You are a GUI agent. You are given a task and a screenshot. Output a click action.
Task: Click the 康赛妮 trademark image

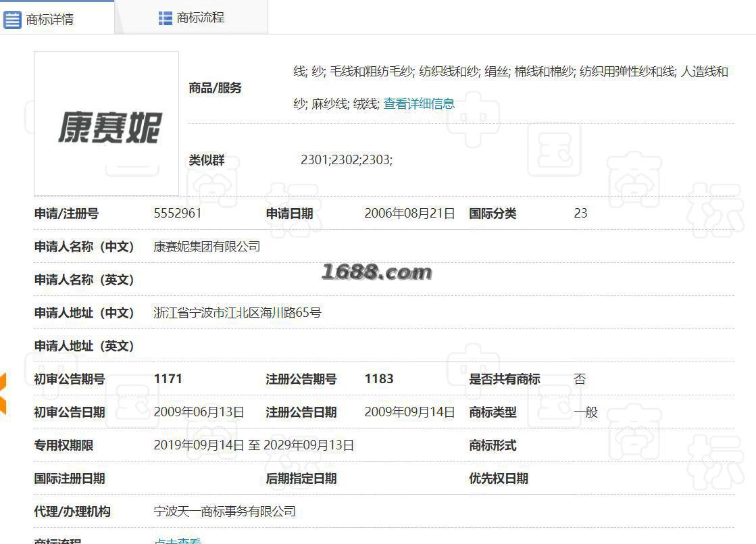tap(107, 124)
